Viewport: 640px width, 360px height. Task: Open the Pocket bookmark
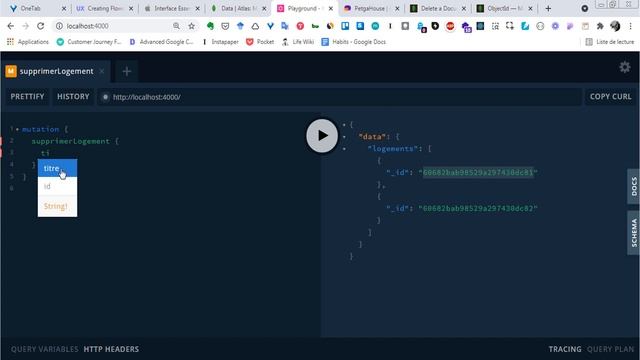pyautogui.click(x=260, y=42)
